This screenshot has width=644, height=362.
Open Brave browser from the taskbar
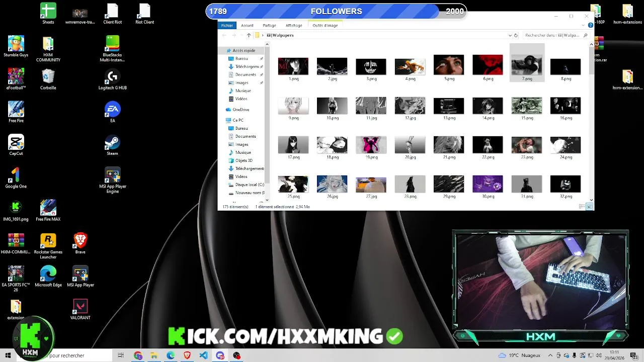coord(187,355)
